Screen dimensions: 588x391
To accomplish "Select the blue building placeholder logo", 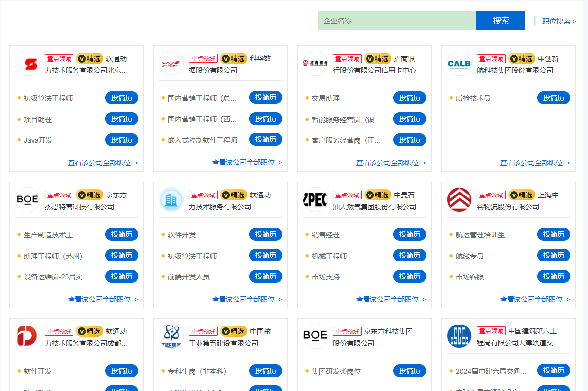I will point(171,200).
